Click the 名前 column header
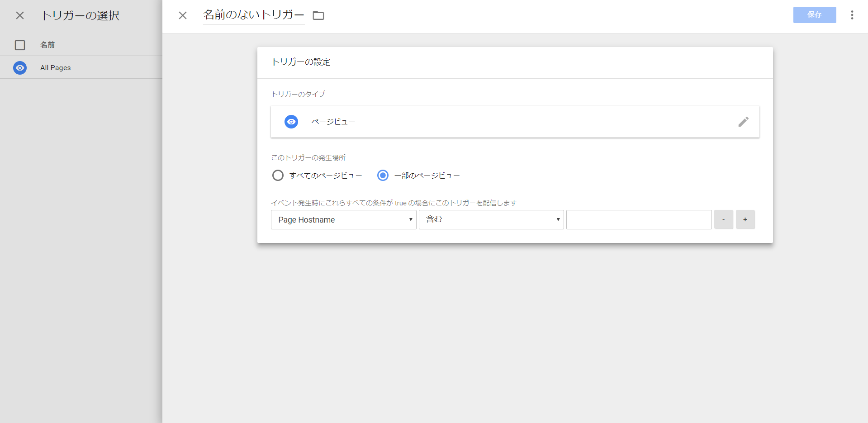 47,45
